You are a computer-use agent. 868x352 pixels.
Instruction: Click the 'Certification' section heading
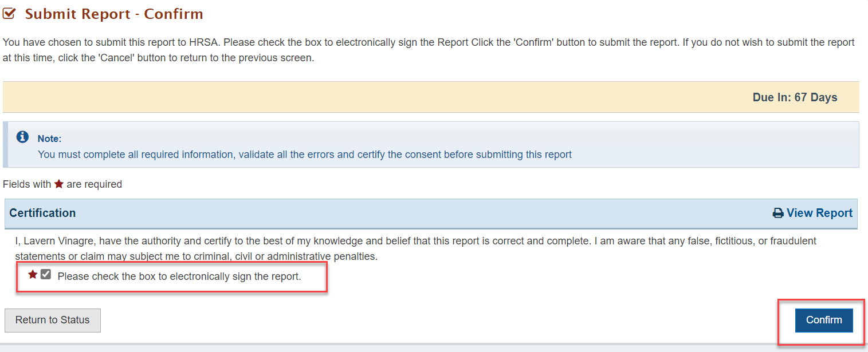coord(42,213)
